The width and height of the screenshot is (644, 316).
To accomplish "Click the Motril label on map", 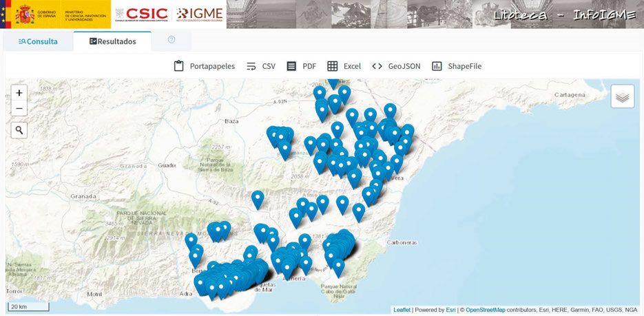I will [x=94, y=294].
